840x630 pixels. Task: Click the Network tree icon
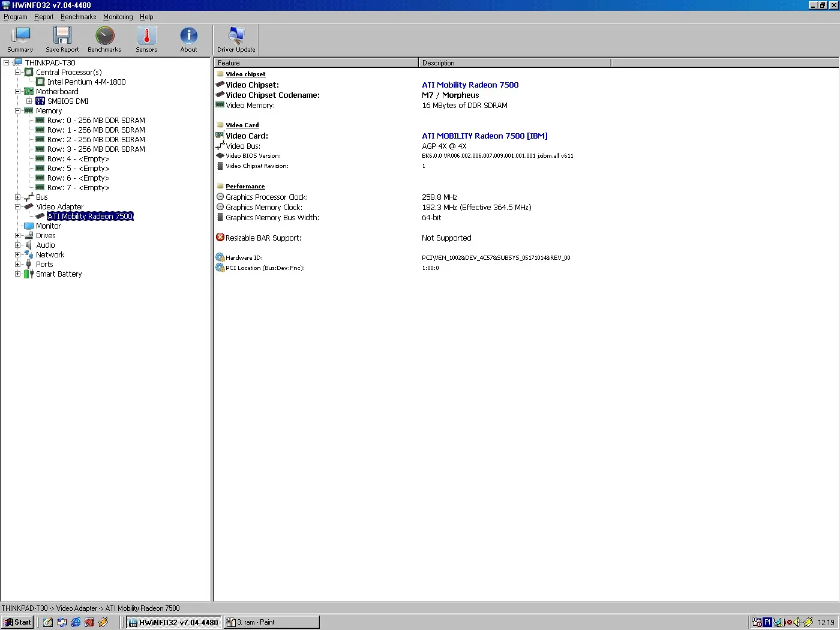point(28,254)
